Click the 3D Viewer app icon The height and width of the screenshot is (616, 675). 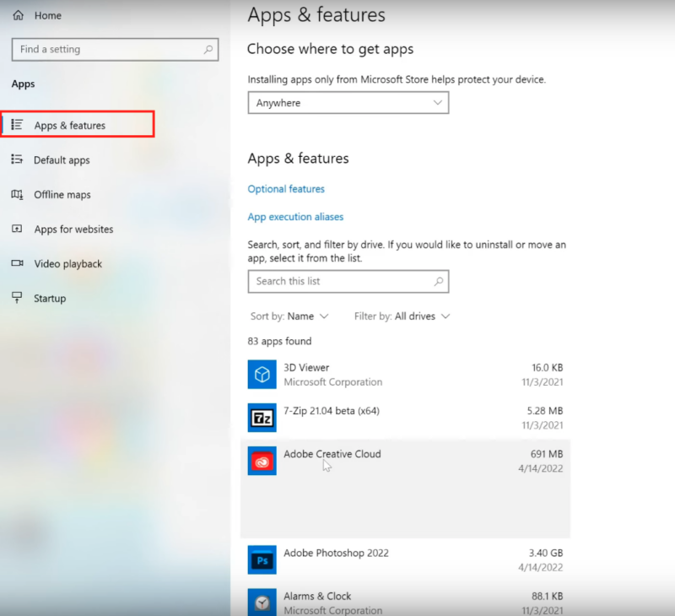[262, 374]
